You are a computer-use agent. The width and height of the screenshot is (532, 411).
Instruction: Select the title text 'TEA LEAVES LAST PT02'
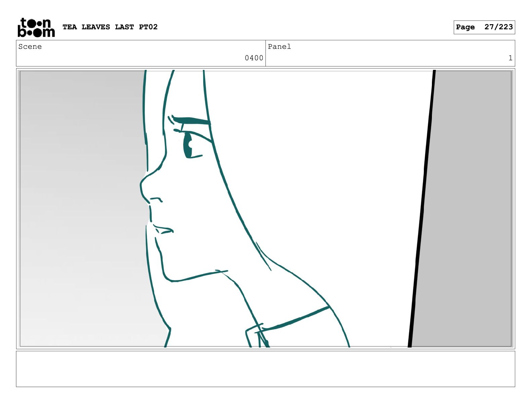click(x=110, y=27)
